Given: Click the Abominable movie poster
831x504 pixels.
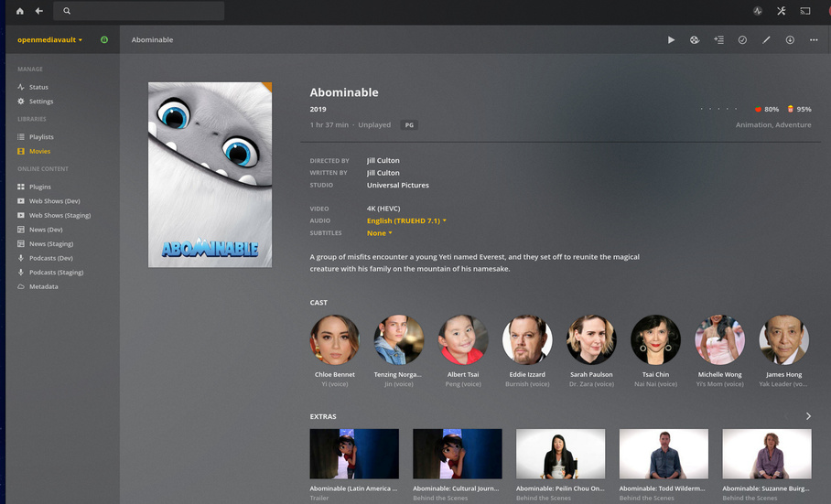Looking at the screenshot, I should (x=210, y=175).
